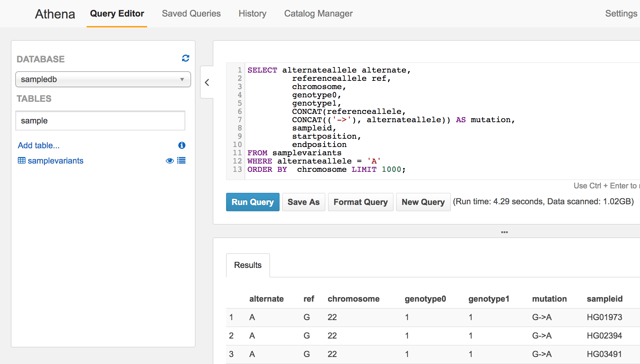Click the samplevariants table grid icon
Screen dimensions: 640x364
tap(22, 161)
